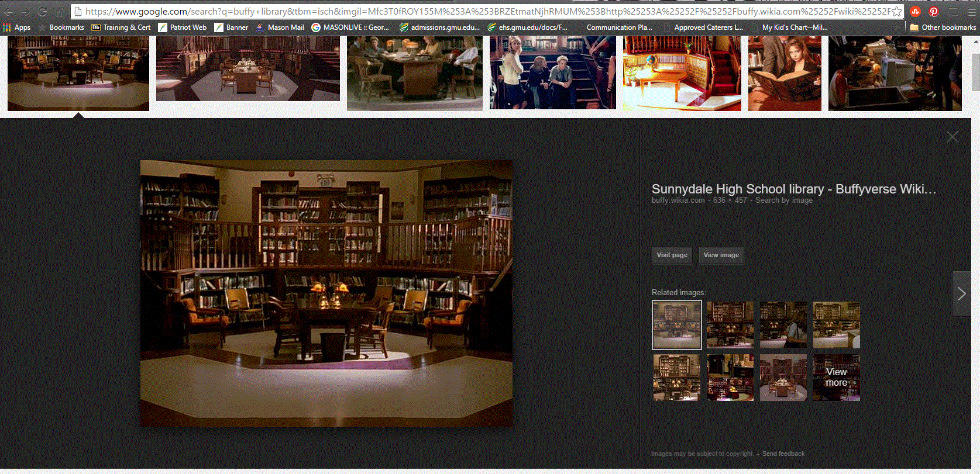The image size is (980, 474).
Task: Go forward using the browser forward arrow
Action: 25,11
